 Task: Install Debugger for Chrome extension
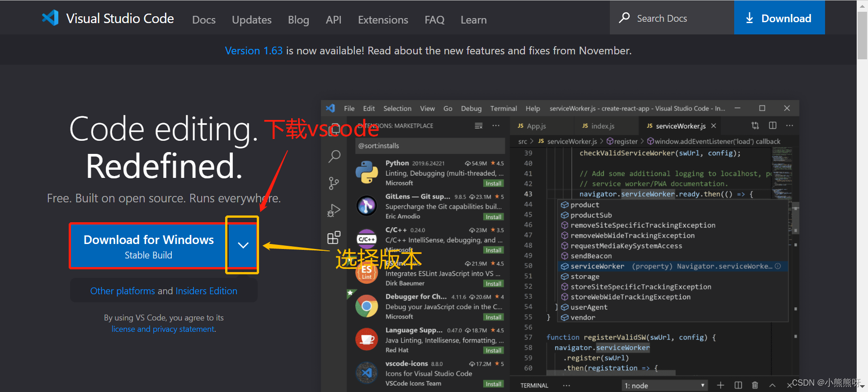pos(493,317)
